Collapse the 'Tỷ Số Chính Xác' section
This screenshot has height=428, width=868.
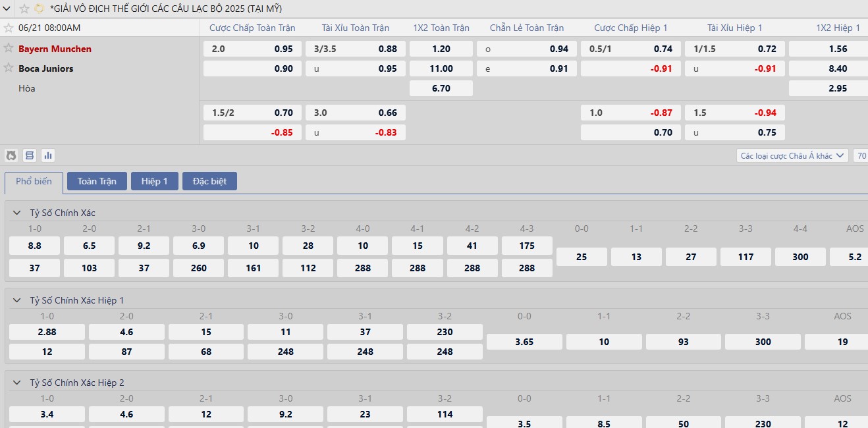[16, 213]
